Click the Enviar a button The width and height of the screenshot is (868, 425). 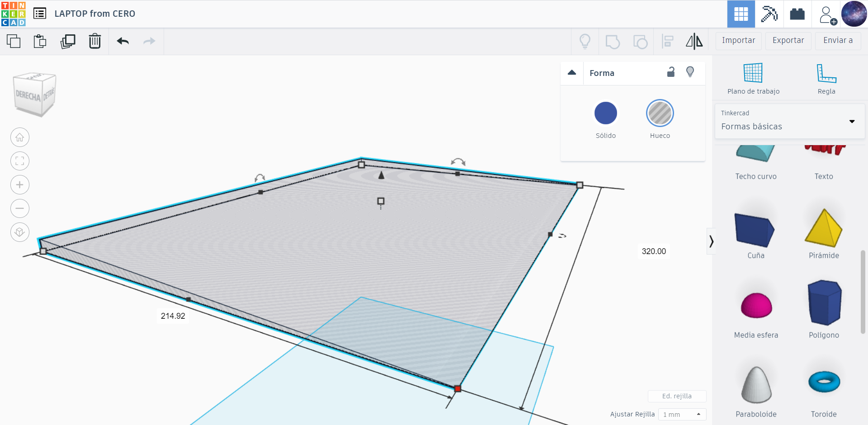(x=838, y=41)
